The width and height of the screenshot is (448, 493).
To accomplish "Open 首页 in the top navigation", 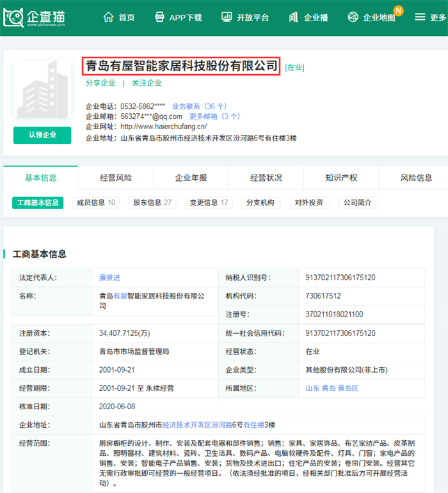I will pyautogui.click(x=127, y=18).
